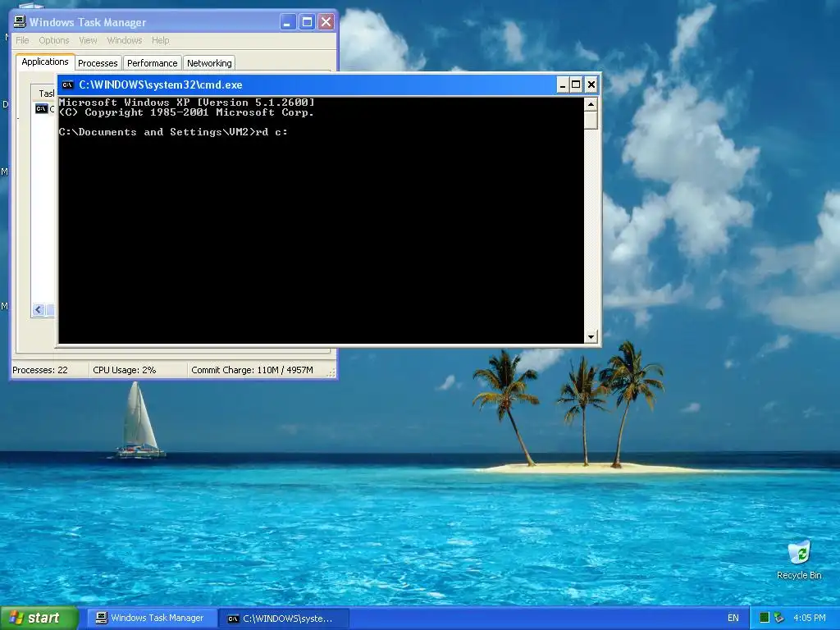
Task: Click the 'CPU Usage: 2%' status bar entry
Action: [x=125, y=370]
